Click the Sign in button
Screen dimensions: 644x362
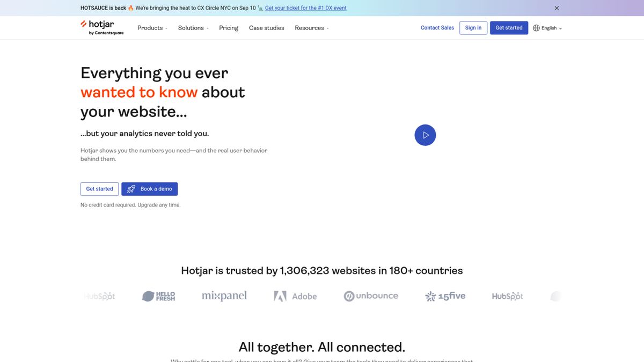pos(473,27)
